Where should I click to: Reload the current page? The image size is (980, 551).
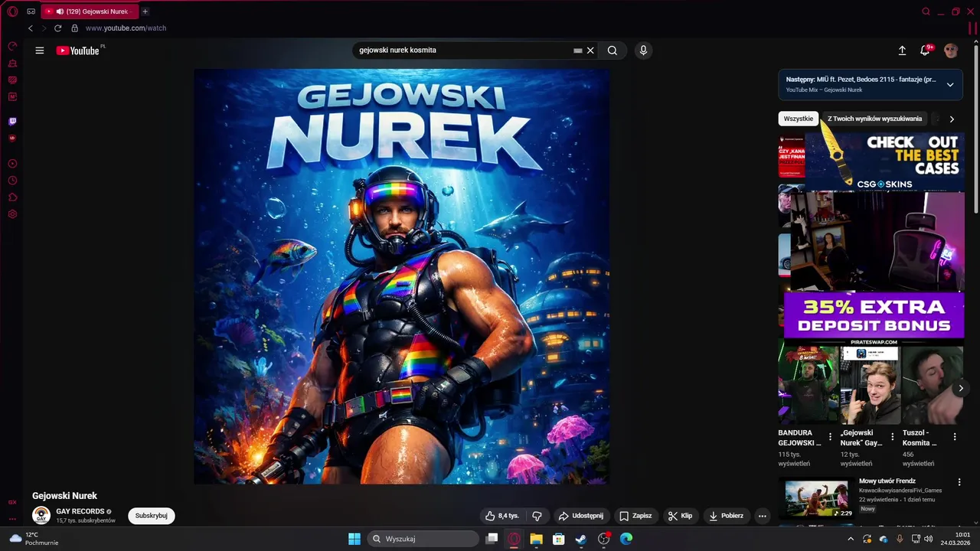(x=57, y=28)
